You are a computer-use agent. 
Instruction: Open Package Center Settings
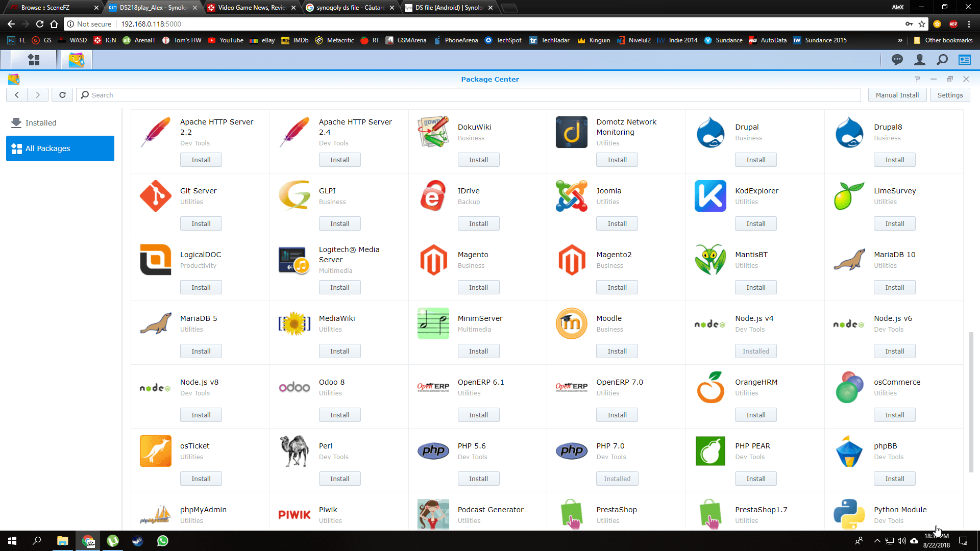[x=950, y=95]
